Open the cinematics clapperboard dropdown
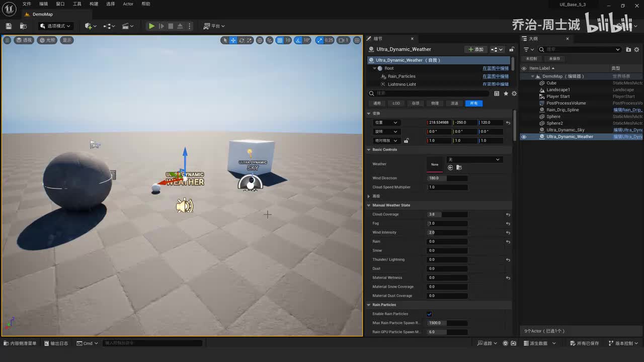Viewport: 644px width, 362px height. pos(128,26)
